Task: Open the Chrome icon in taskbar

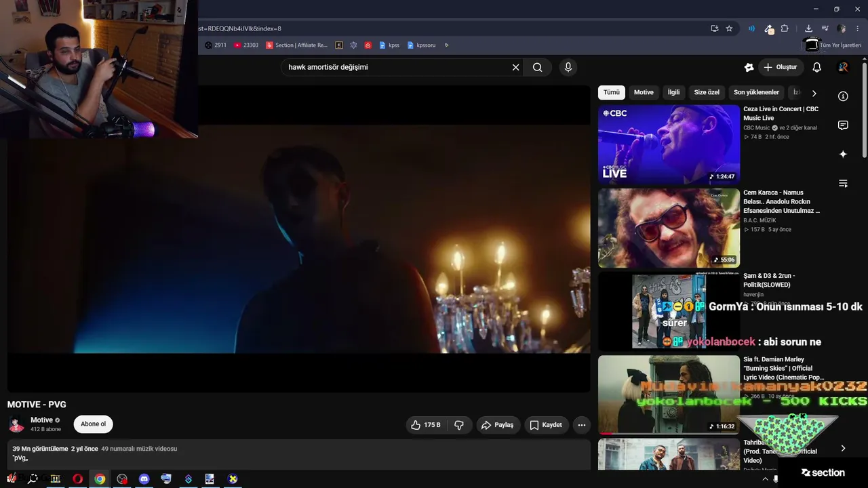Action: [100, 479]
